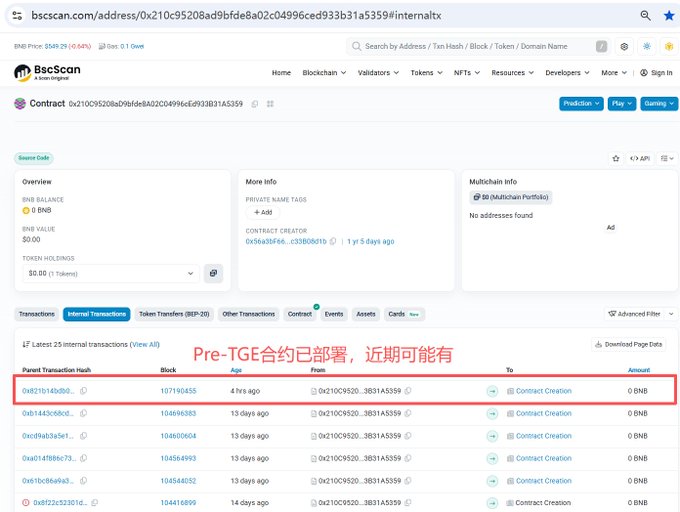
Task: Open the Developers menu
Action: [567, 73]
